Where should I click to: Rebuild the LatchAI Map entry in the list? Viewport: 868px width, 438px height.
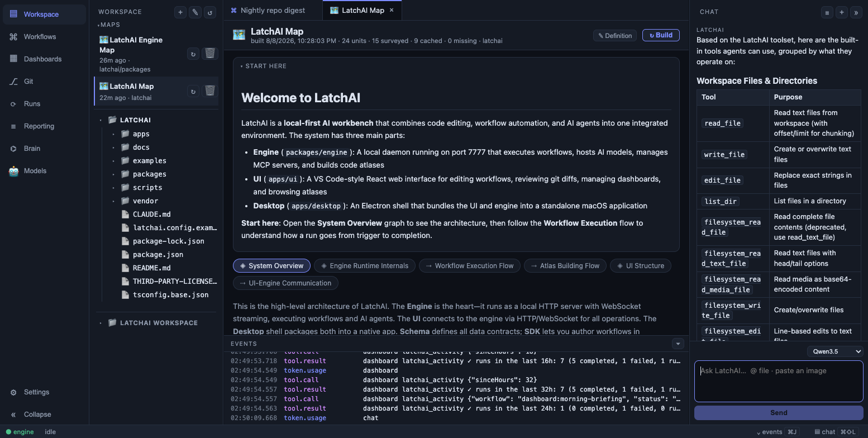[x=193, y=91]
